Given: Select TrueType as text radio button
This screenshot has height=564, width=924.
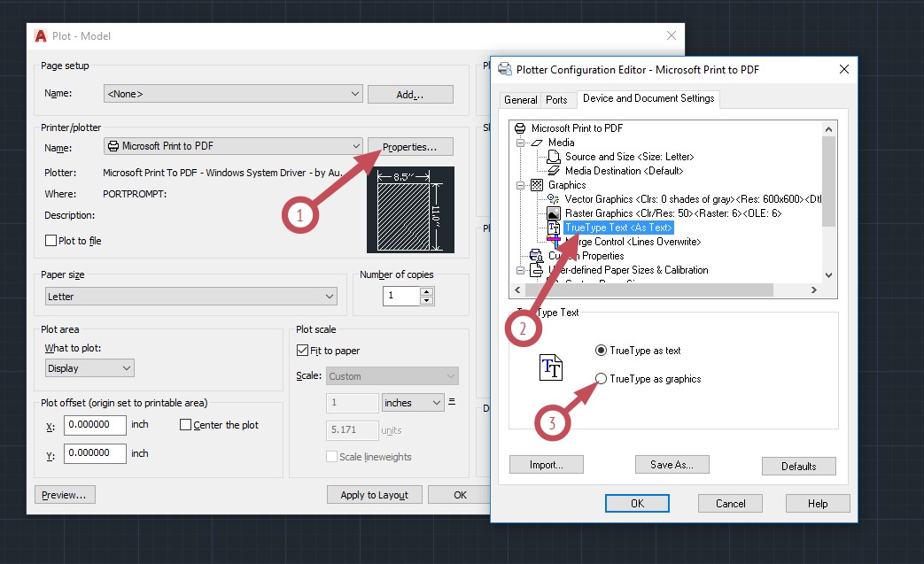Looking at the screenshot, I should coord(601,351).
